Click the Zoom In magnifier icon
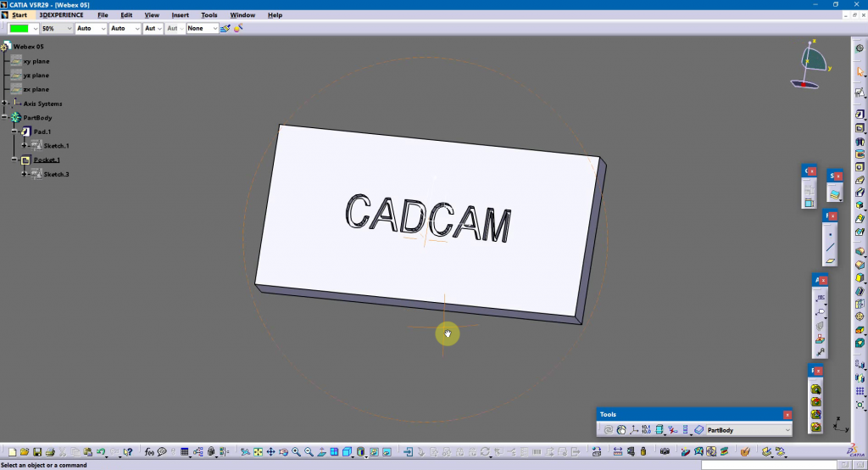 coord(296,452)
